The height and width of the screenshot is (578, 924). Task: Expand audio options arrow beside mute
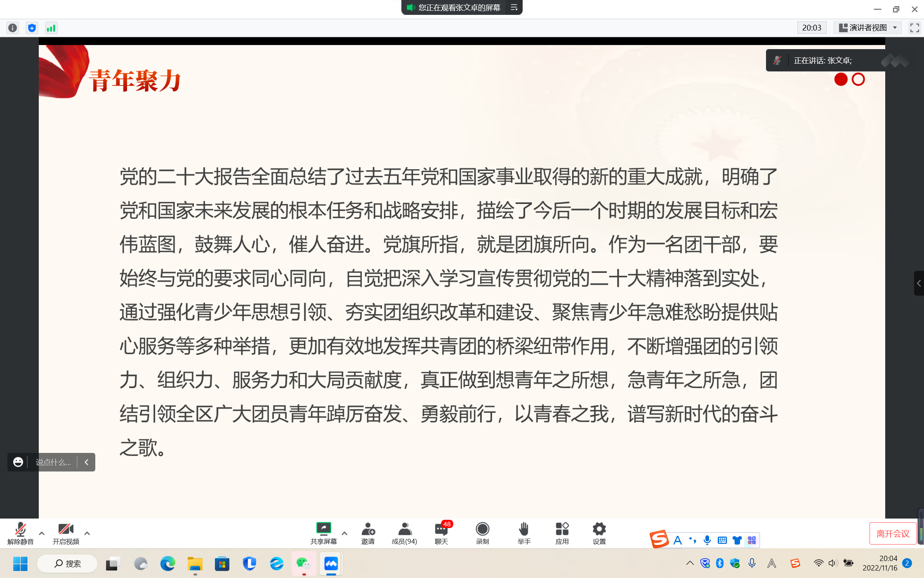coord(42,533)
